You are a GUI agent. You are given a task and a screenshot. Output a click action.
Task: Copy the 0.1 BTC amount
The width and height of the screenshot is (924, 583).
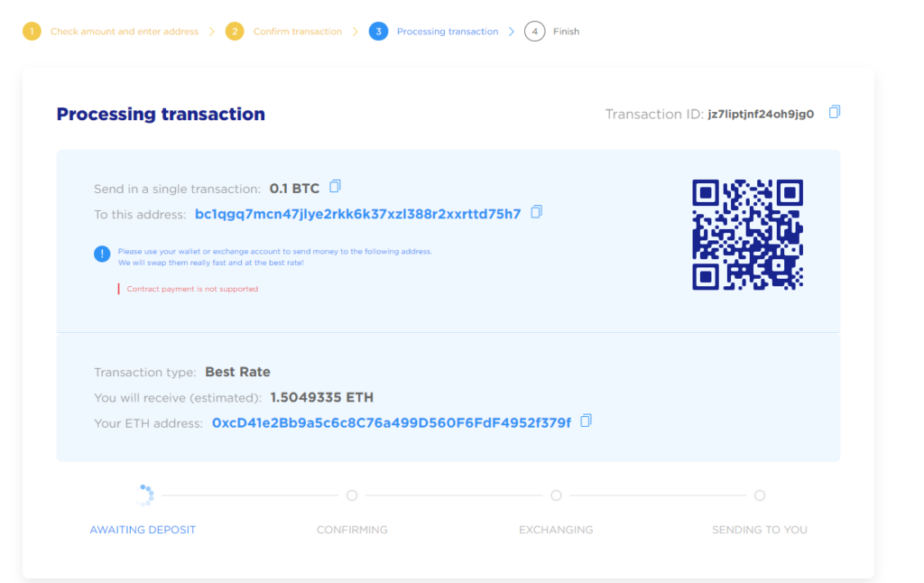click(336, 186)
